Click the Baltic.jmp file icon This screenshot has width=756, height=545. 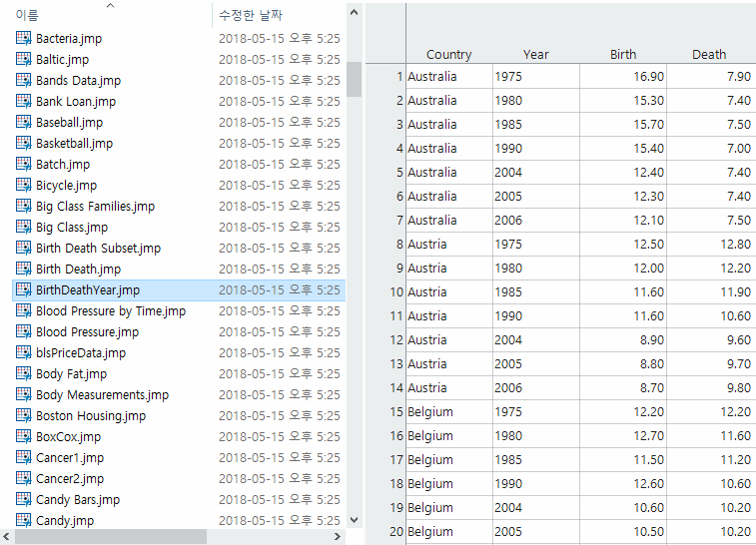pos(24,59)
